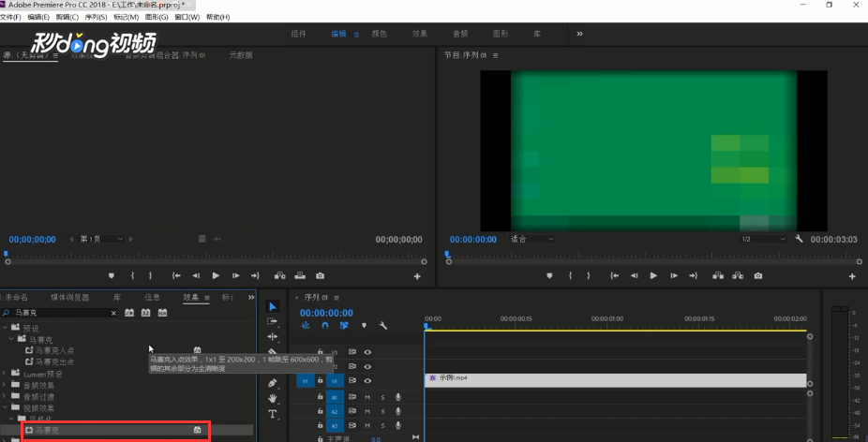The image size is (868, 442).
Task: Select the 示例.mp4 clip on timeline
Action: [615, 380]
